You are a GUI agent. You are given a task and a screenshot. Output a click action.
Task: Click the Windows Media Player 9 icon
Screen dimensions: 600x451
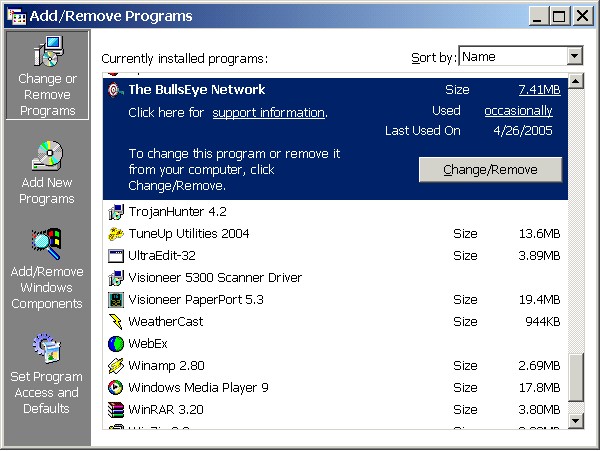tap(116, 388)
